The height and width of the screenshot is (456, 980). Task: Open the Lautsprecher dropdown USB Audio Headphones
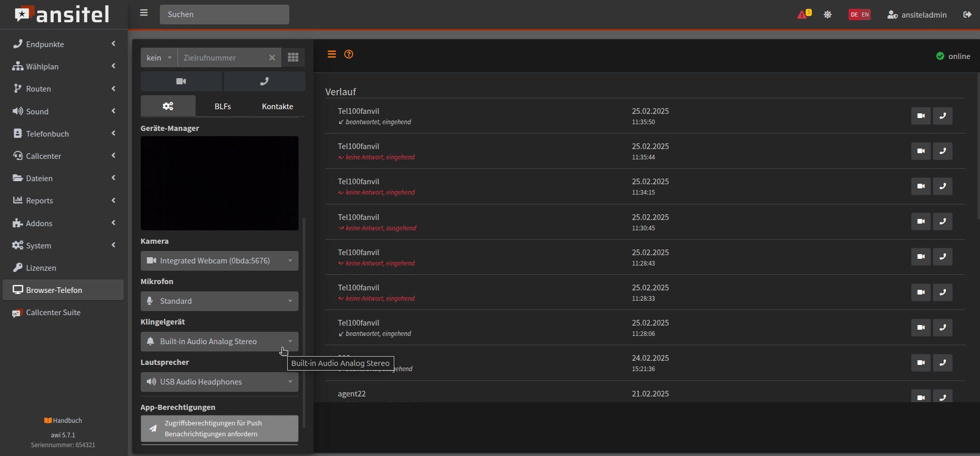[219, 382]
